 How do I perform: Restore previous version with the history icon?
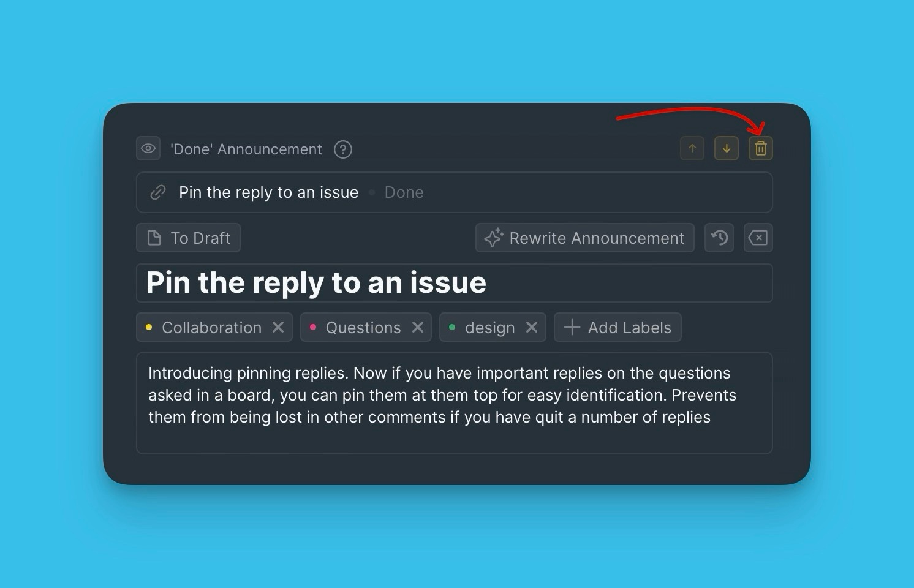click(x=719, y=238)
